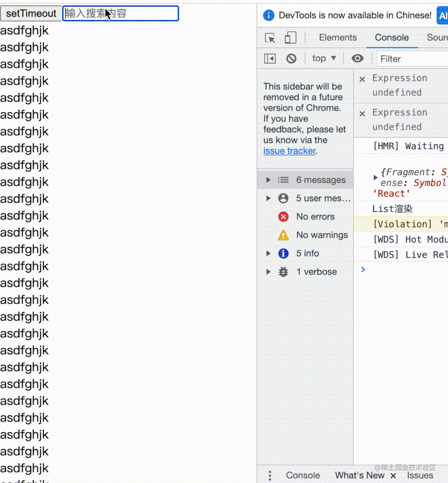Click the red error circle icon
The width and height of the screenshot is (448, 483).
pyautogui.click(x=283, y=217)
